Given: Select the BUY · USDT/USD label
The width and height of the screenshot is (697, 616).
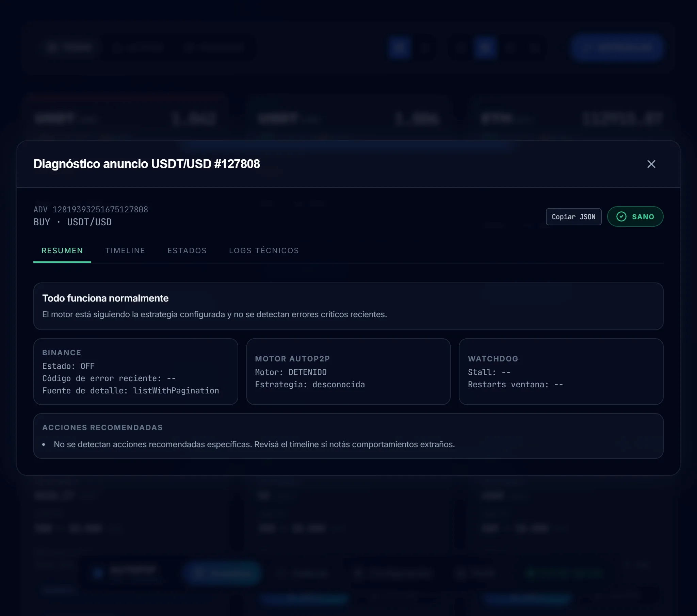Looking at the screenshot, I should coord(72,222).
